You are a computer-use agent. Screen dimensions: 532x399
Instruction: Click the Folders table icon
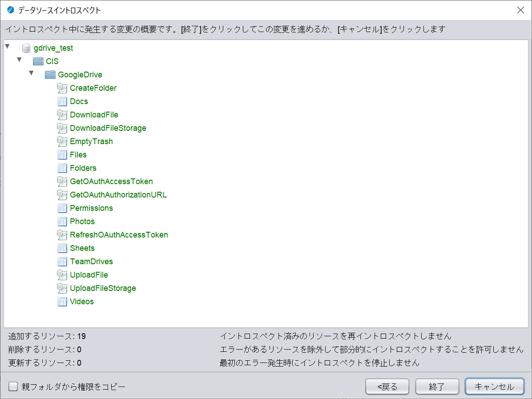coord(62,168)
